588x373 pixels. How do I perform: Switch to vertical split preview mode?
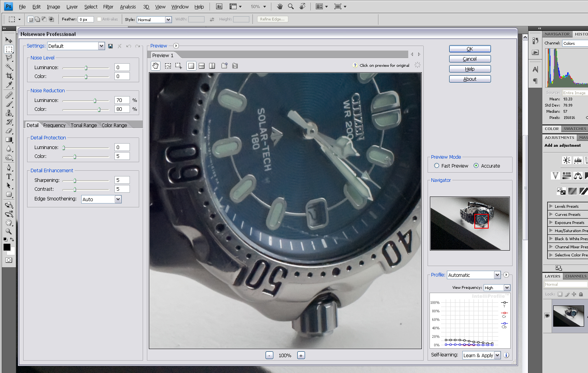212,66
